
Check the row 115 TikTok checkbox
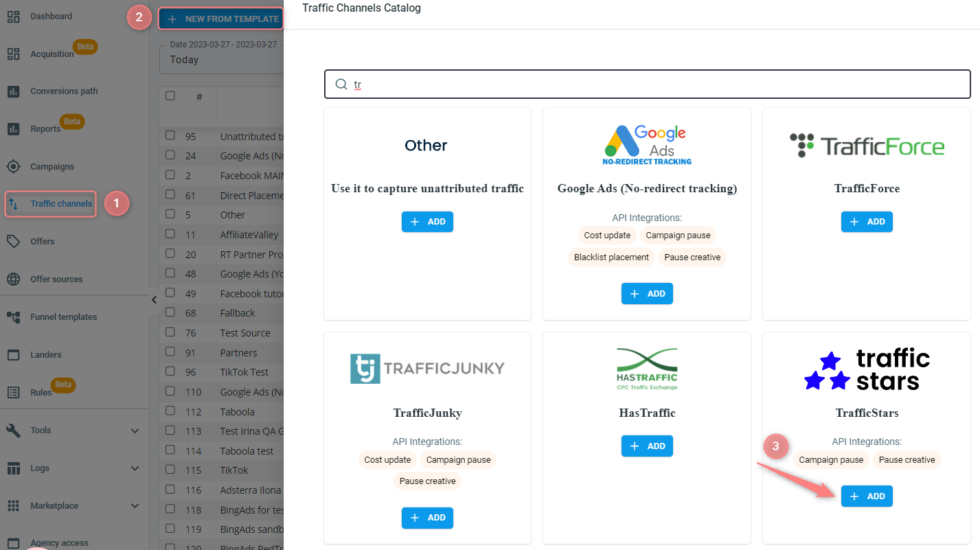click(x=170, y=470)
